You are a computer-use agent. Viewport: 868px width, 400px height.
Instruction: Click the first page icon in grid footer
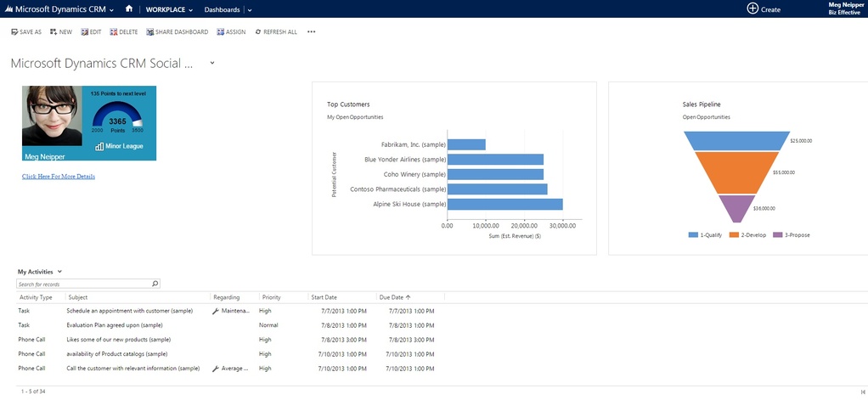coord(863,392)
